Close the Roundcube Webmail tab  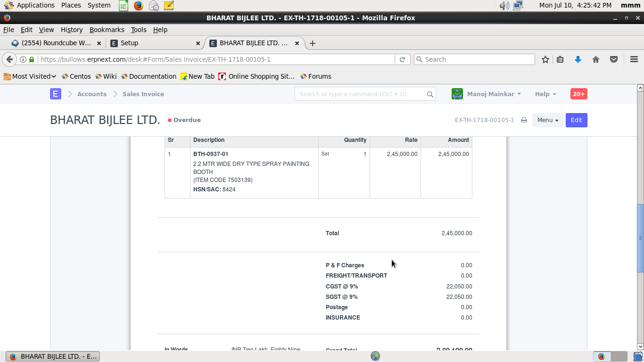tap(99, 43)
